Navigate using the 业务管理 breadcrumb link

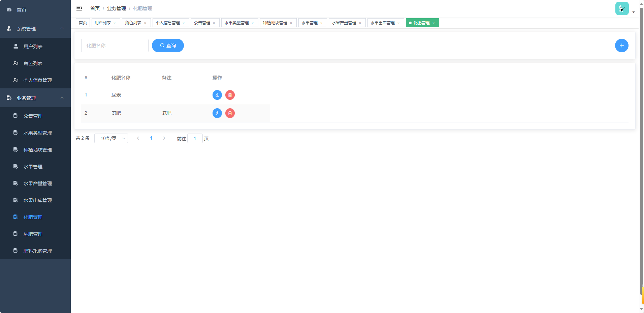[116, 8]
